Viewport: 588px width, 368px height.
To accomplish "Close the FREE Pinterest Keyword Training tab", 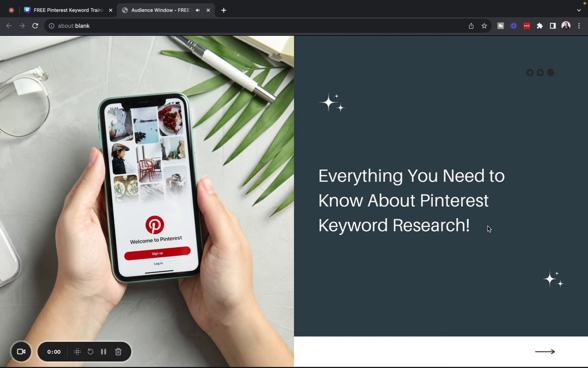I will tap(110, 10).
